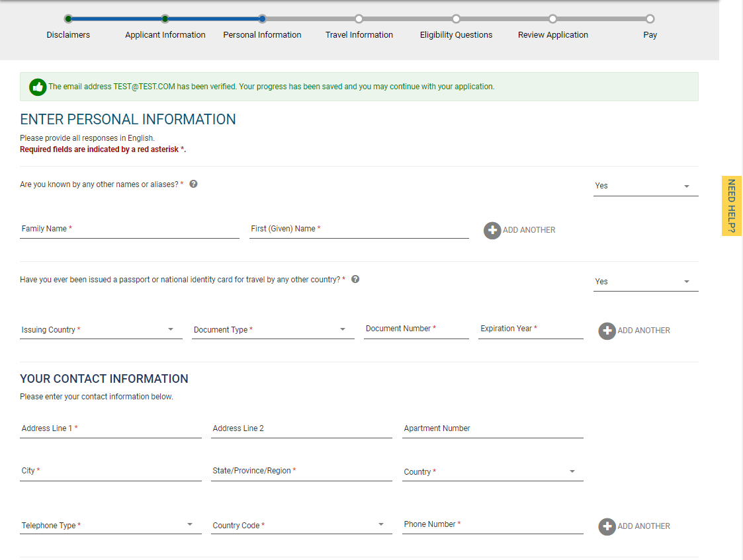This screenshot has width=743, height=560.
Task: Expand the Document Type dropdown
Action: tap(273, 330)
